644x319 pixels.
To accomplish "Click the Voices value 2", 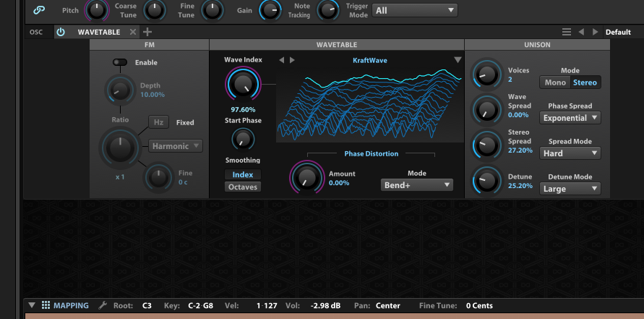I will [510, 80].
